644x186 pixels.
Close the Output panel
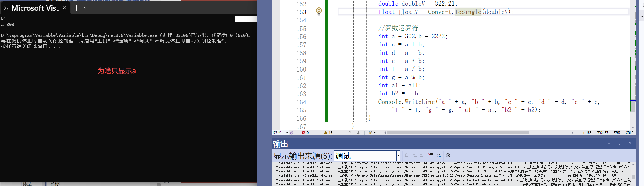click(x=630, y=143)
